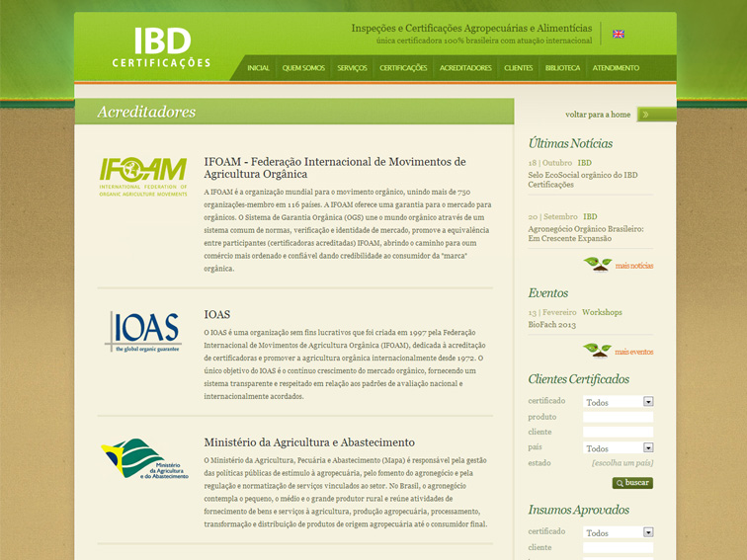Click the sprout icon next to mais eventos
This screenshot has height=560, width=747.
click(x=597, y=351)
